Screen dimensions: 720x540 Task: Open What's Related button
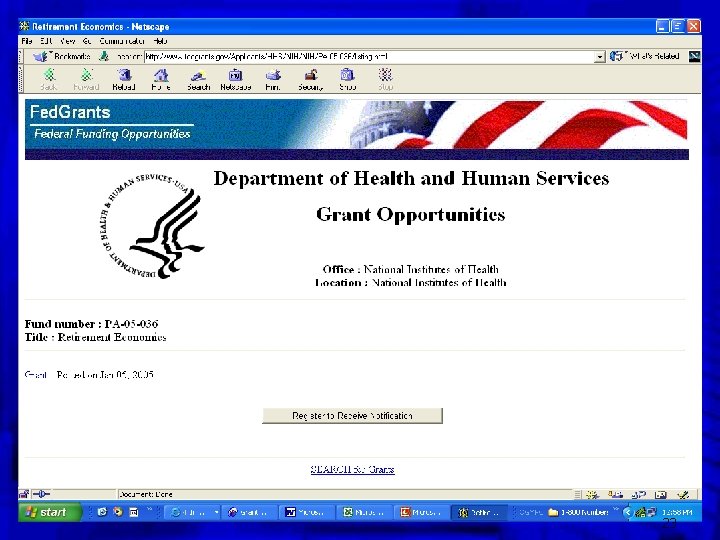(x=645, y=56)
